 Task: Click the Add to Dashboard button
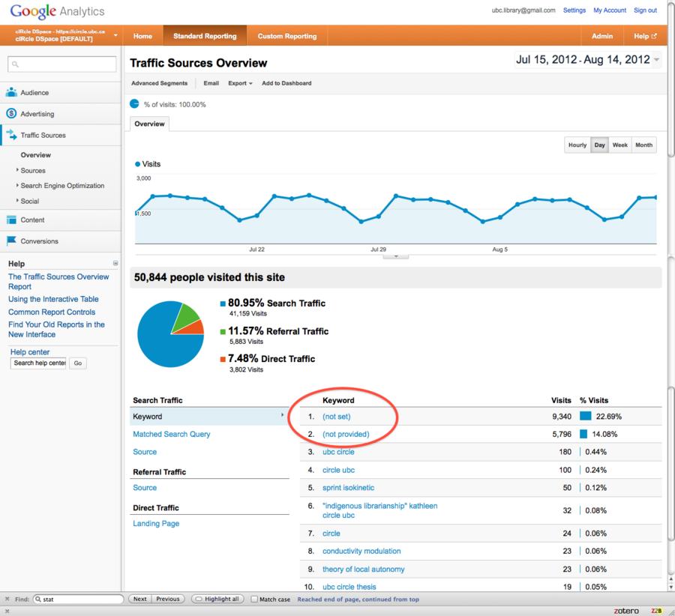coord(286,83)
